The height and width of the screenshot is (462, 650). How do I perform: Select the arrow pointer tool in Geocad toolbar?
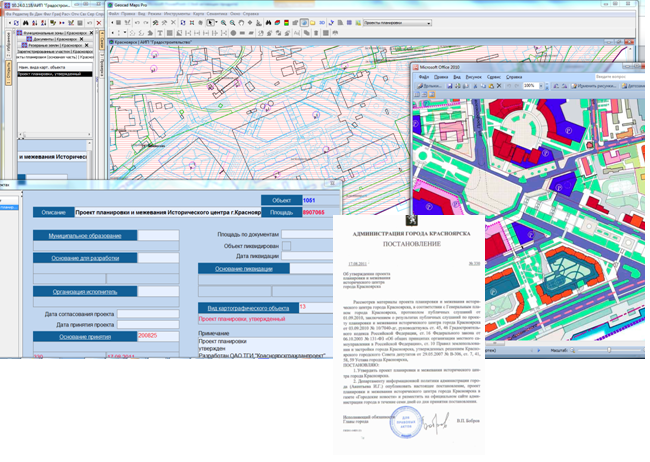[x=212, y=22]
